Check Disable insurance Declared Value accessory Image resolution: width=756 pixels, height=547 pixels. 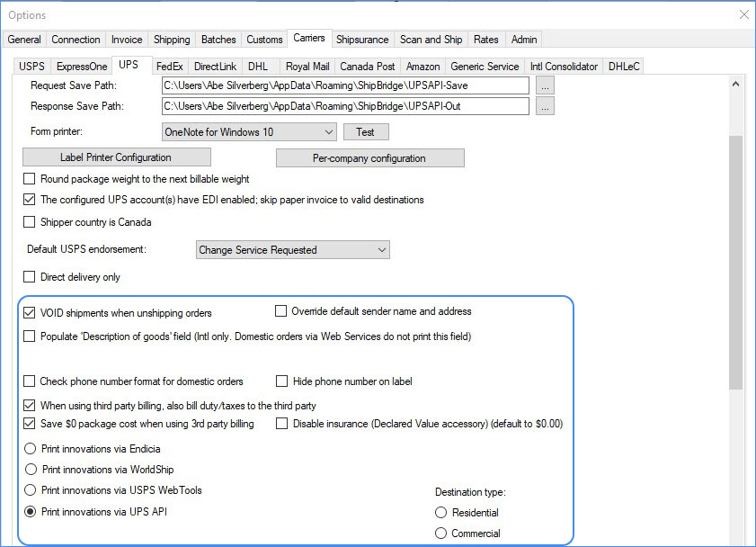[x=281, y=424]
